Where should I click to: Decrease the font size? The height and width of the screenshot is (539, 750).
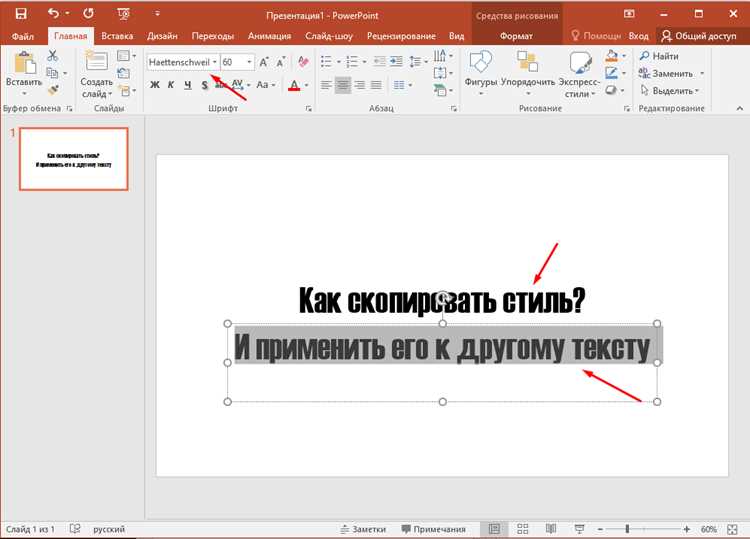pos(281,62)
